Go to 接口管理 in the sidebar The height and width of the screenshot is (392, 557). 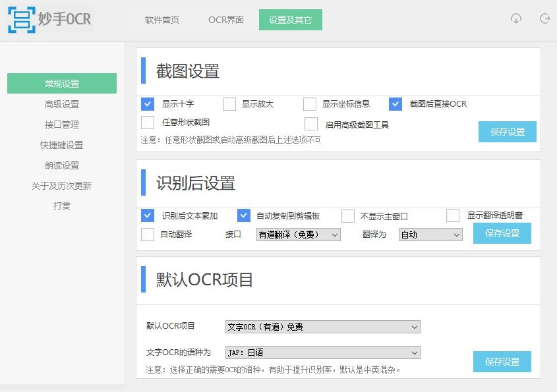coord(62,125)
